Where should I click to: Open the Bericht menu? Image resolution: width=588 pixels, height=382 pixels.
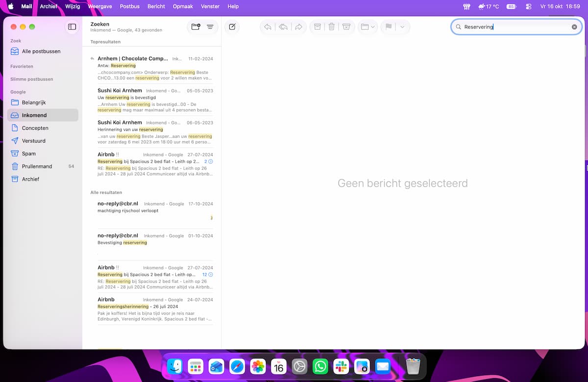(x=156, y=6)
